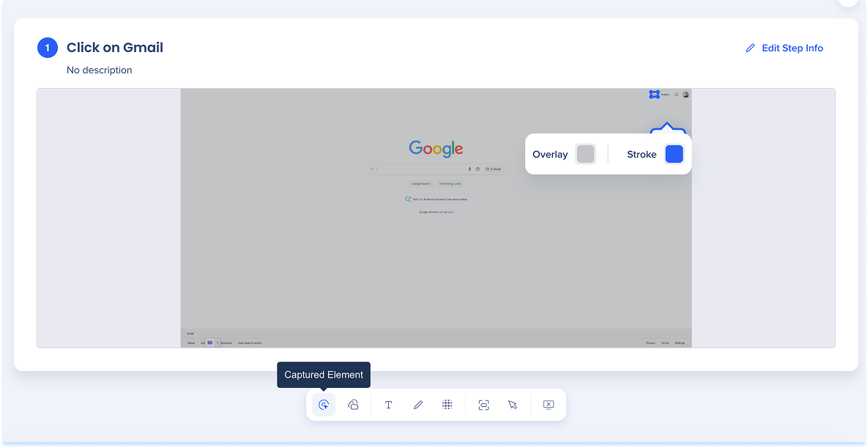
Task: Select the dotted blur tool
Action: pyautogui.click(x=447, y=405)
